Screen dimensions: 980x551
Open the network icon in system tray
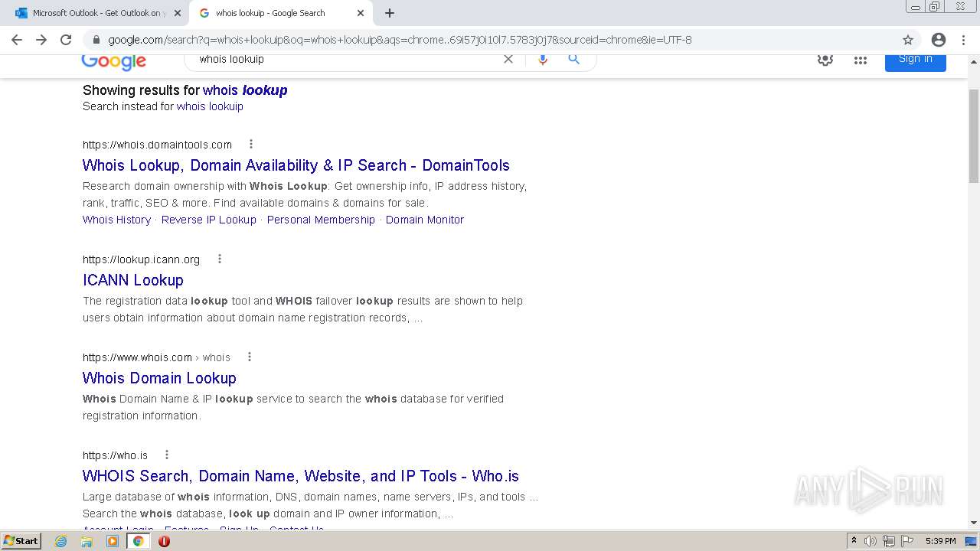889,541
